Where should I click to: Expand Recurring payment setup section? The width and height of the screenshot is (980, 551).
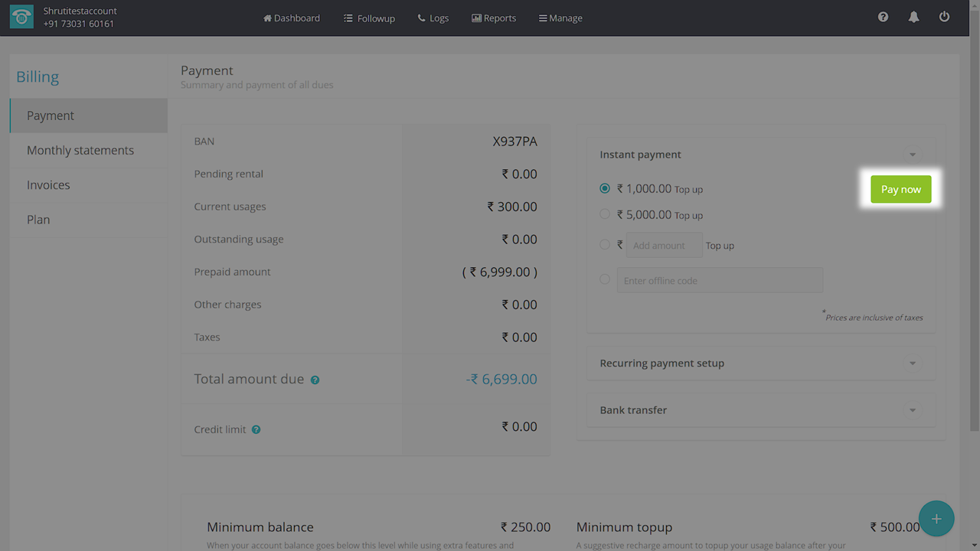(x=912, y=364)
